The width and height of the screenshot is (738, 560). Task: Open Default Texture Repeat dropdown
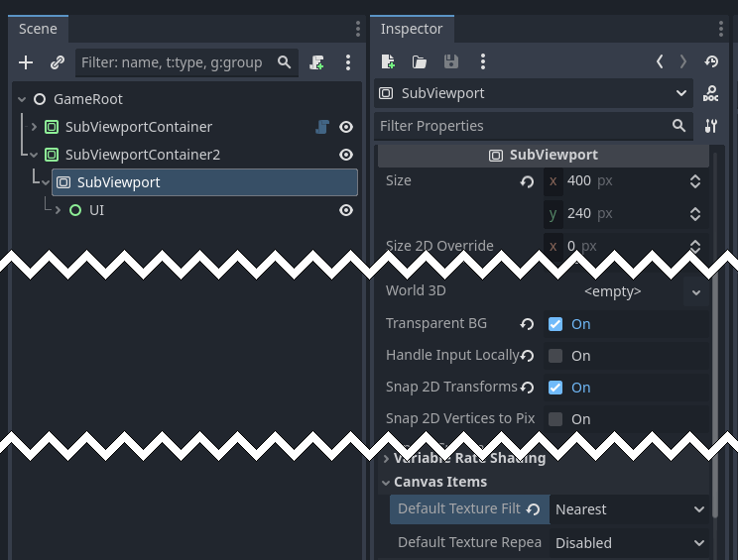(629, 542)
